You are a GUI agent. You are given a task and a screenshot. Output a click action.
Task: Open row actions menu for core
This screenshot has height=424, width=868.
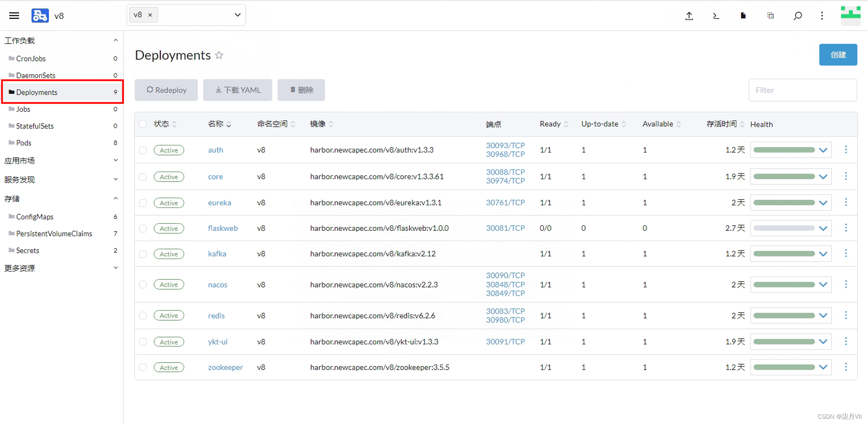846,176
